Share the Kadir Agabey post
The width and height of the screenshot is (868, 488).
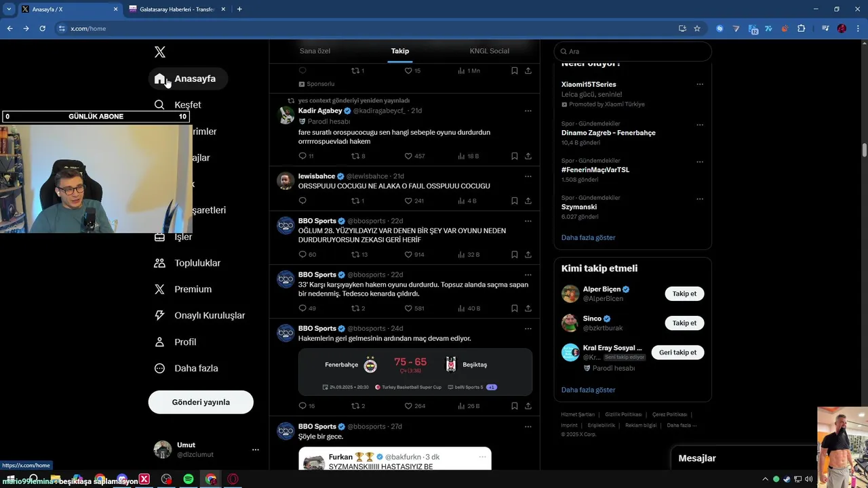(x=528, y=156)
